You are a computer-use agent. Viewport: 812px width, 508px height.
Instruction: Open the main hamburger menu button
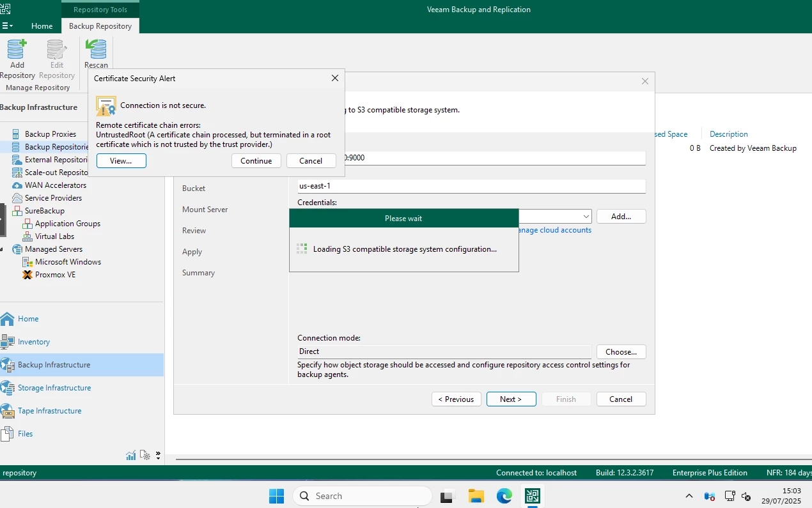click(x=7, y=26)
